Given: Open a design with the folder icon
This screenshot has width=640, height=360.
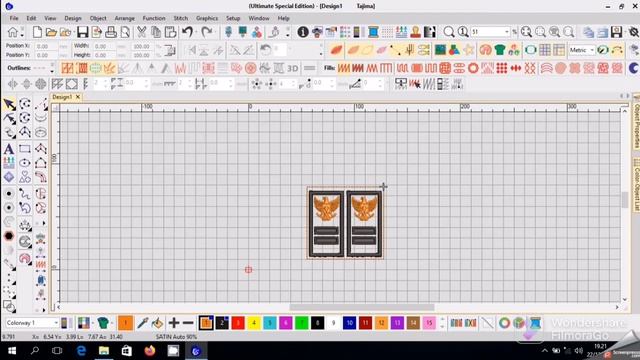Looking at the screenshot, I should pos(51,32).
